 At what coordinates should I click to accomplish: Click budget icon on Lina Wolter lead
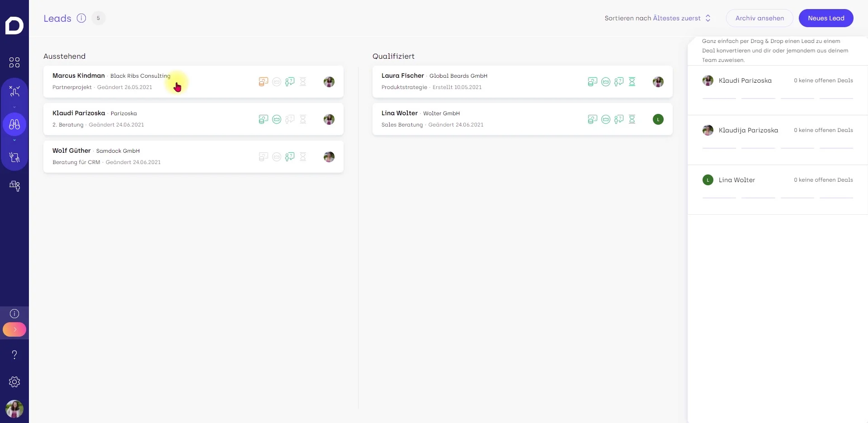(593, 119)
